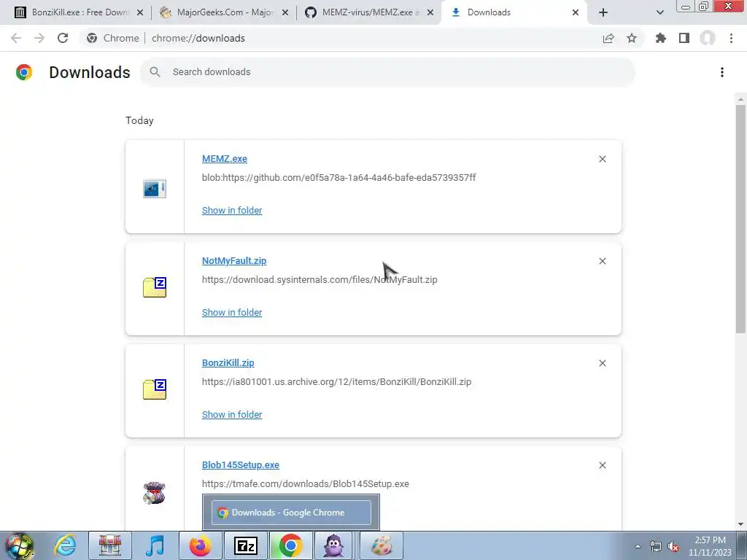
Task: Open the music note taskbar icon
Action: 155,545
